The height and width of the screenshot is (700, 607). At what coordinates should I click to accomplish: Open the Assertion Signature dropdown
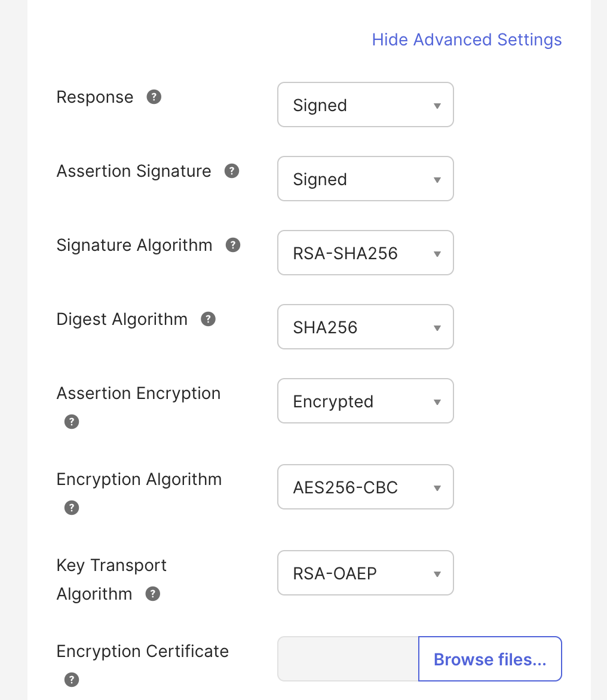(365, 179)
